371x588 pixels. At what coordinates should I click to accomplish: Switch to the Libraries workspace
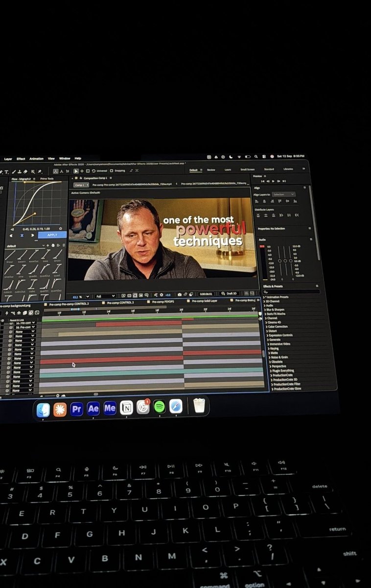(x=288, y=170)
